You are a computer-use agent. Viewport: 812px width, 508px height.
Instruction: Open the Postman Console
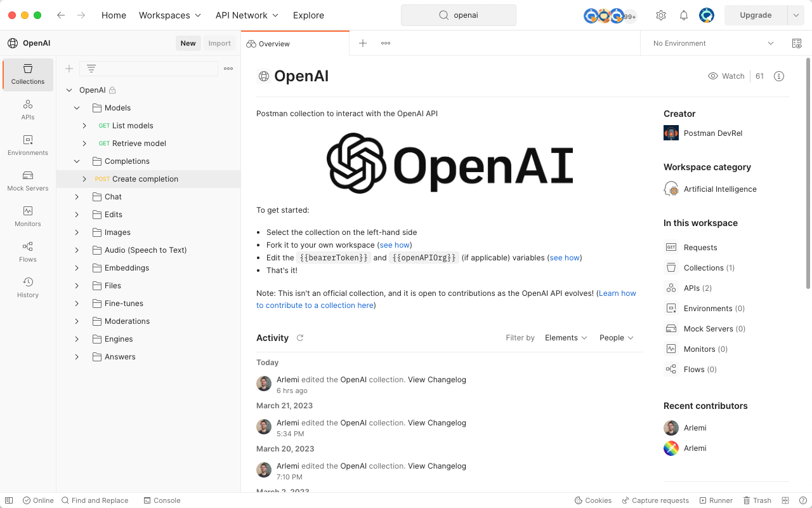coord(162,500)
